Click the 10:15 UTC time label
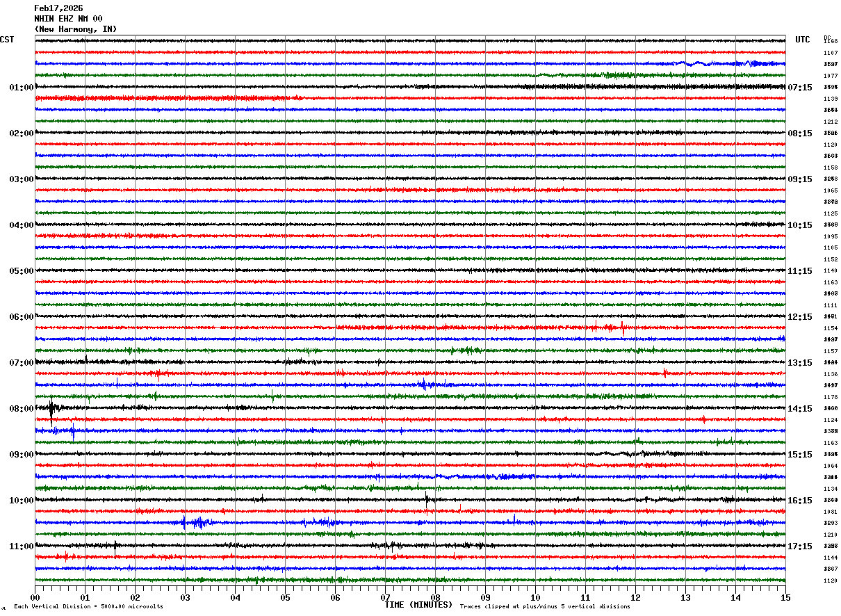The width and height of the screenshot is (841, 616). tap(800, 225)
